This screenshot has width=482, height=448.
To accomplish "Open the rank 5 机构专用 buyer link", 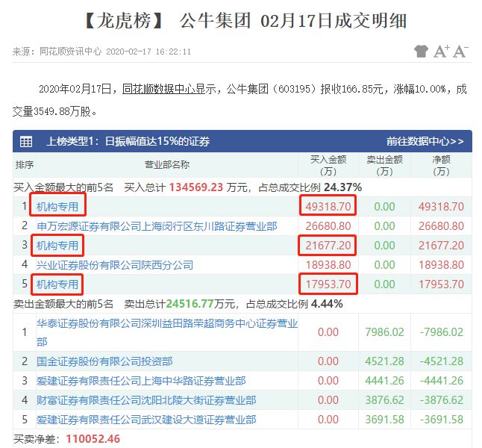I will pyautogui.click(x=57, y=284).
